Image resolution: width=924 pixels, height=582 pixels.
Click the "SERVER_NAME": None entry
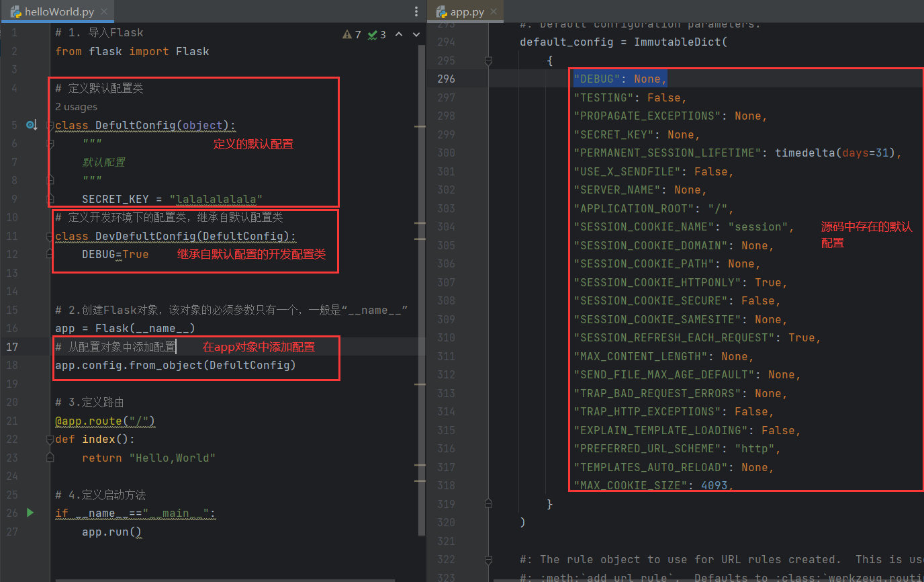[641, 190]
